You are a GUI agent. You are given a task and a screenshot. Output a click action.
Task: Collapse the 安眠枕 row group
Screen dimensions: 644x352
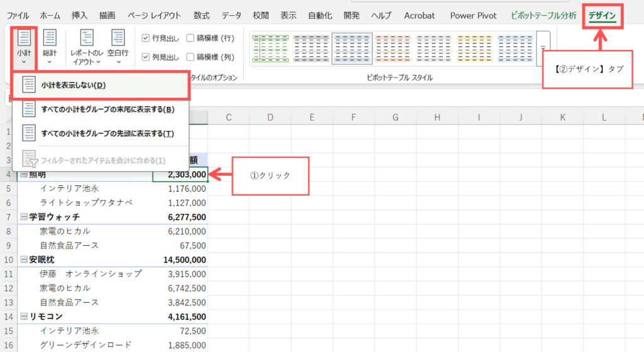23,260
